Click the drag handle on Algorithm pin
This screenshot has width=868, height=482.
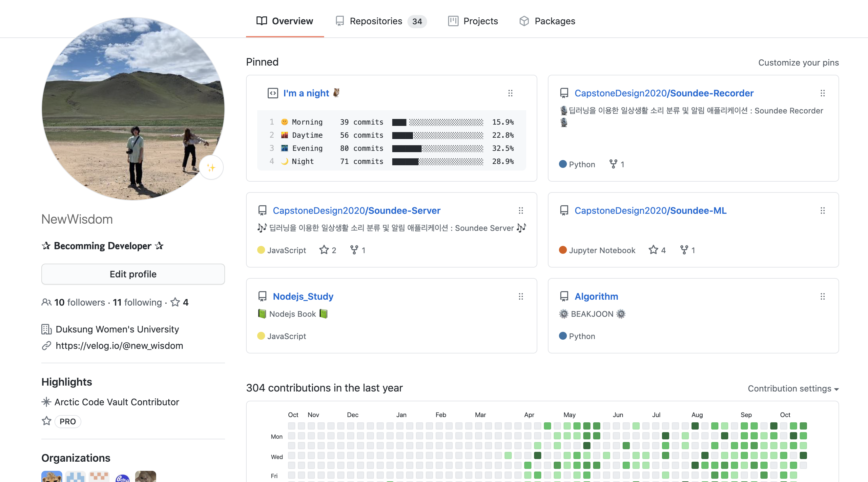pyautogui.click(x=822, y=296)
